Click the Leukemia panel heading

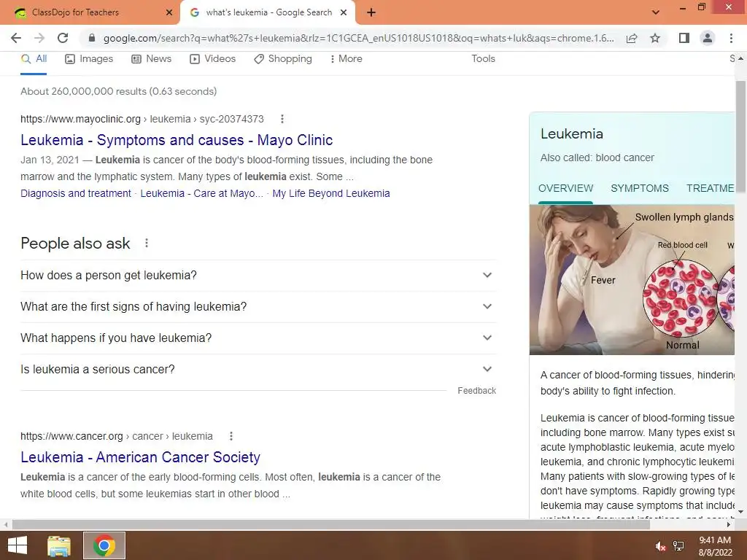(572, 134)
